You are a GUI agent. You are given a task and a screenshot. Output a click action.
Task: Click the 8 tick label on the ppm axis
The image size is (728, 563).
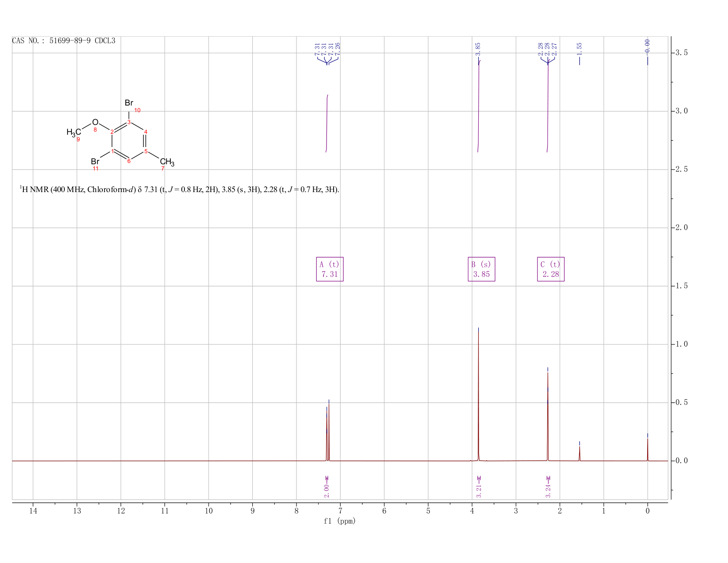[296, 511]
